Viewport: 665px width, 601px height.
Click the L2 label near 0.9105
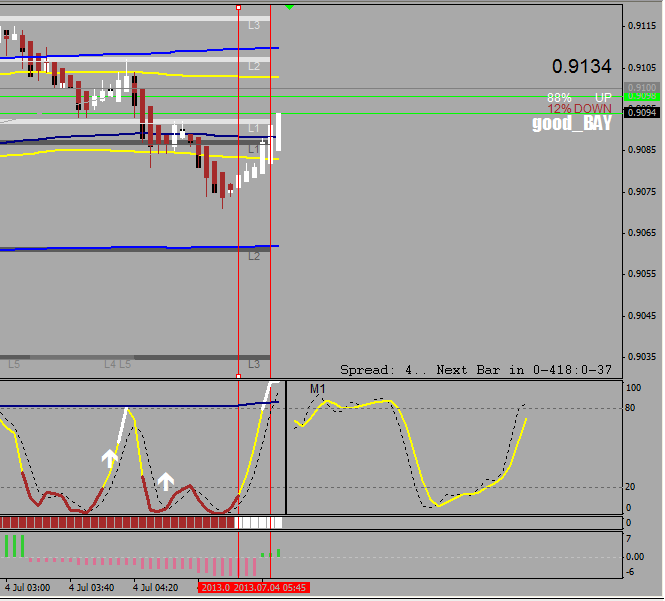pyautogui.click(x=254, y=66)
